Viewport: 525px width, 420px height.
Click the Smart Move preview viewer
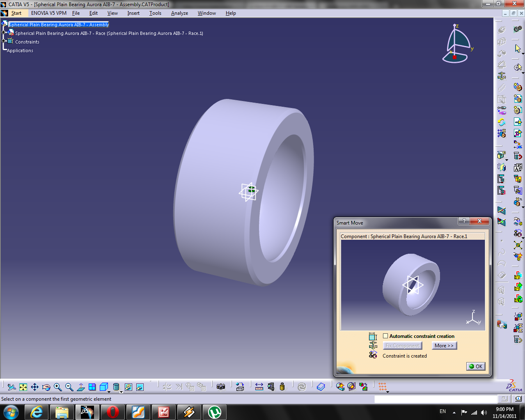click(x=413, y=285)
